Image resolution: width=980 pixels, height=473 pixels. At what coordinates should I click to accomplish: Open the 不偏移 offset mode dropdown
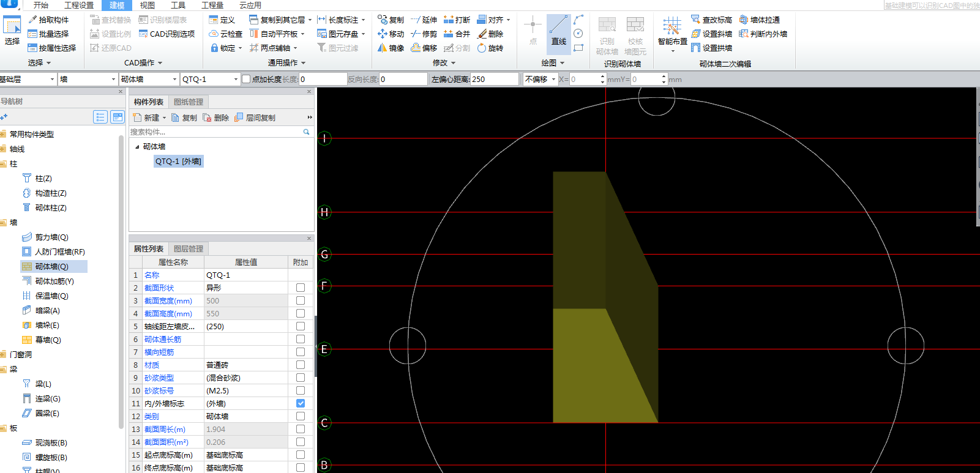coord(540,79)
